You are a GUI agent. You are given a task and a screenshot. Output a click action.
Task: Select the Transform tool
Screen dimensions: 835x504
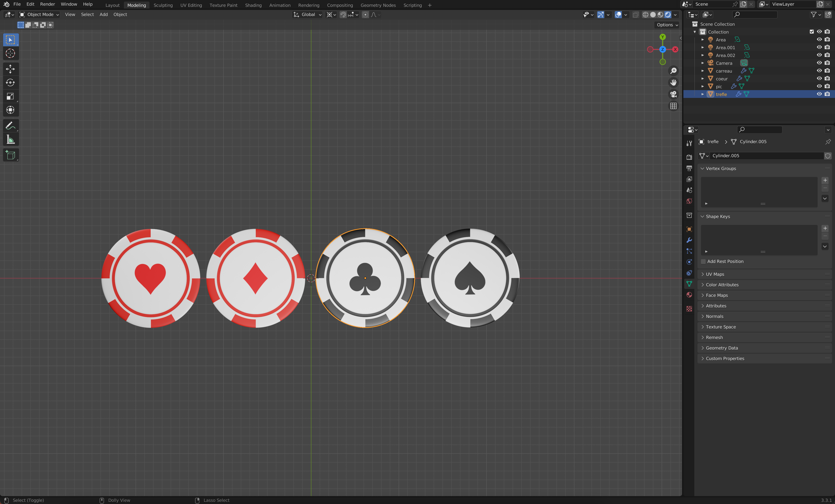[11, 110]
